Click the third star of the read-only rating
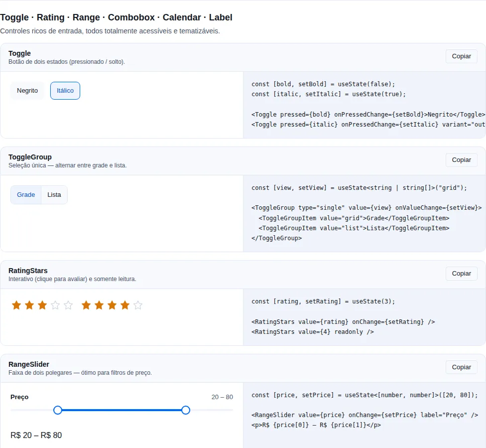Screen dimensions: 486x448 (112, 305)
